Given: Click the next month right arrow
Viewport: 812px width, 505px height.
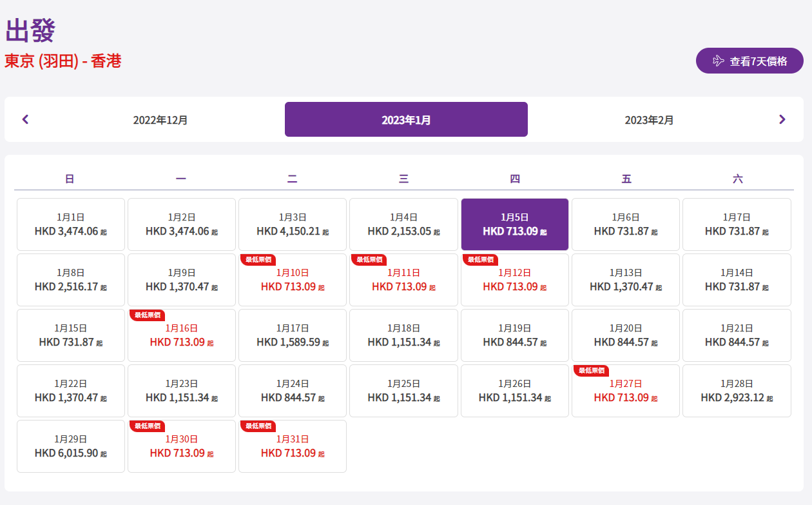Looking at the screenshot, I should (x=782, y=119).
